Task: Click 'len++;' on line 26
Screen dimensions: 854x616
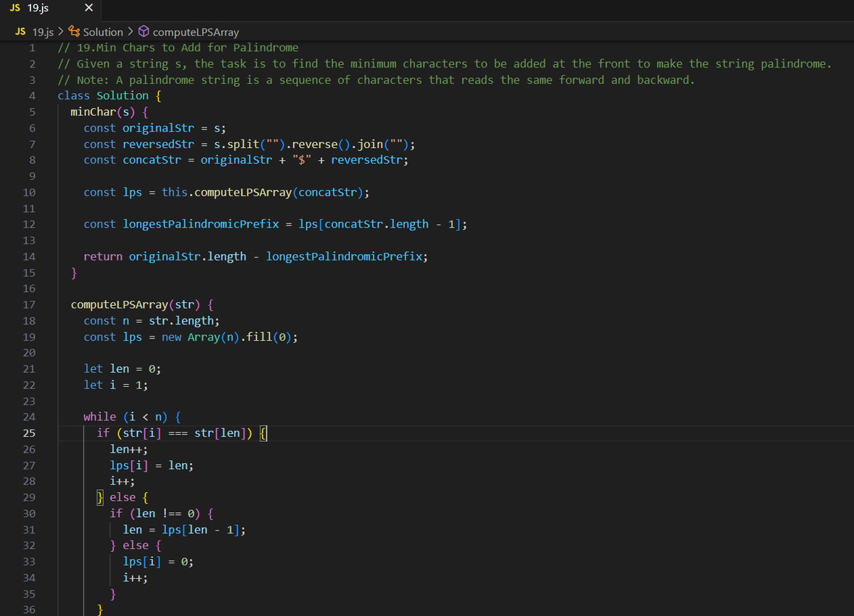Action: coord(129,449)
